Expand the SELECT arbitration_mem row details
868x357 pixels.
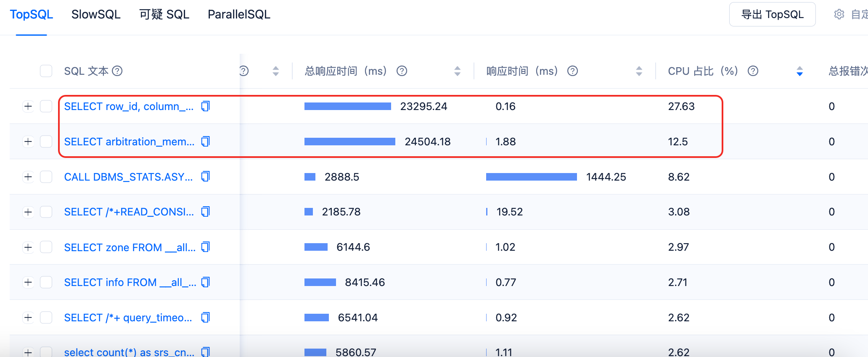(28, 142)
